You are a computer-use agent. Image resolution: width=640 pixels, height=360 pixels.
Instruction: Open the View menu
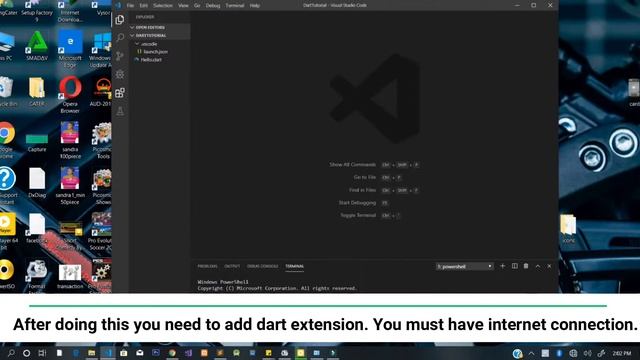click(183, 6)
